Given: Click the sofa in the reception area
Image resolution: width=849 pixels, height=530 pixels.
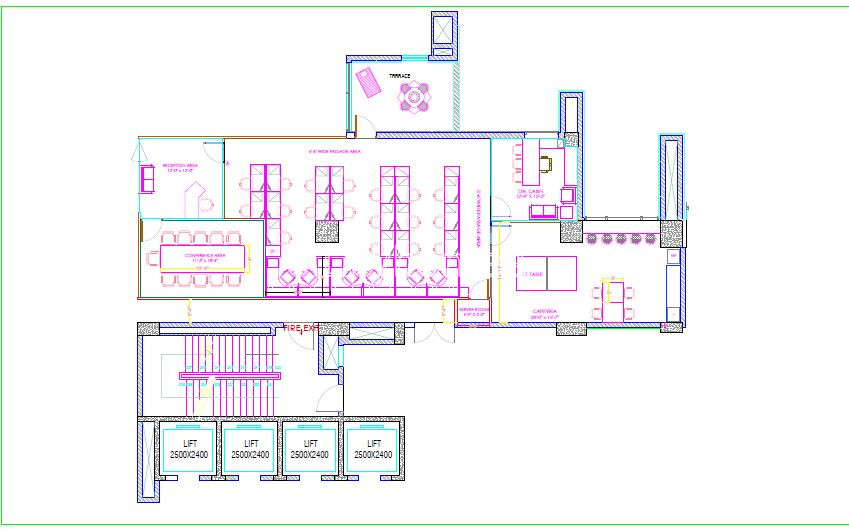Looking at the screenshot, I should (147, 179).
